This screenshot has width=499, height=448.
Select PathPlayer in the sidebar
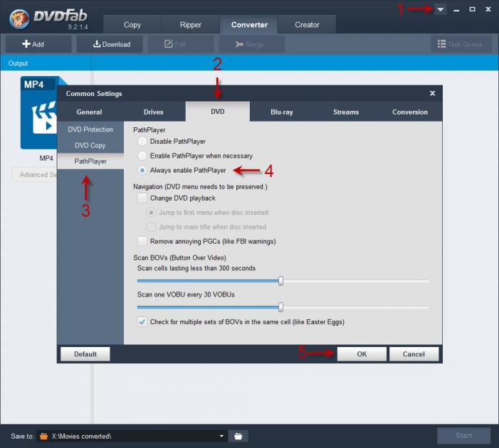coord(90,161)
